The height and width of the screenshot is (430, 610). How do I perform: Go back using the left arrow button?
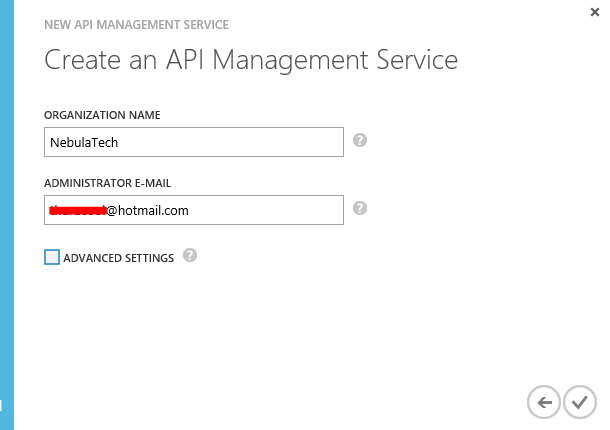click(544, 402)
